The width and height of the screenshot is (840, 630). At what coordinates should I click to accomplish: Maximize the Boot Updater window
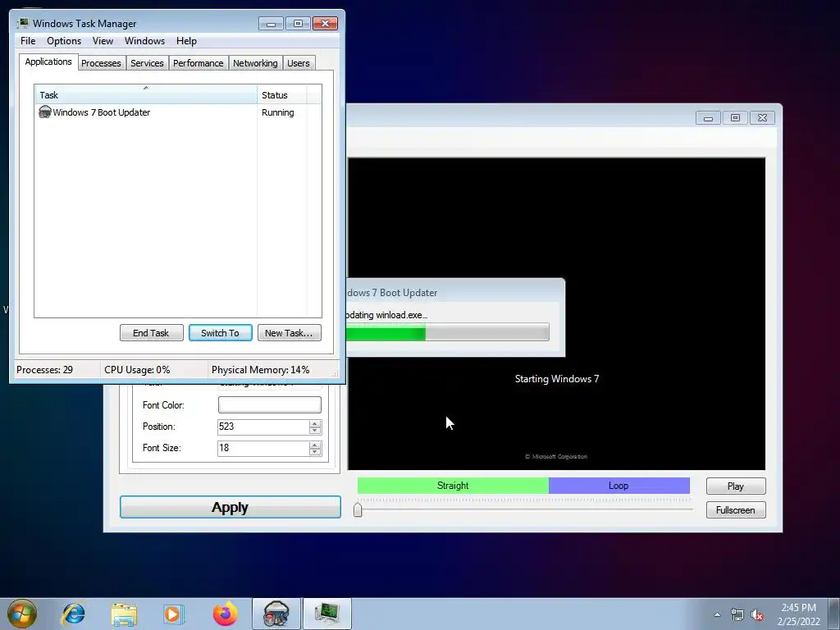coord(735,118)
